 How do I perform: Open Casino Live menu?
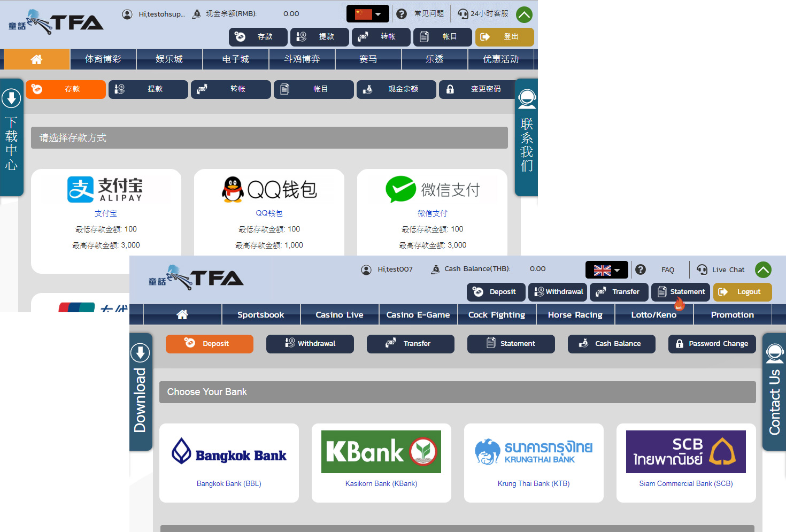(x=340, y=314)
